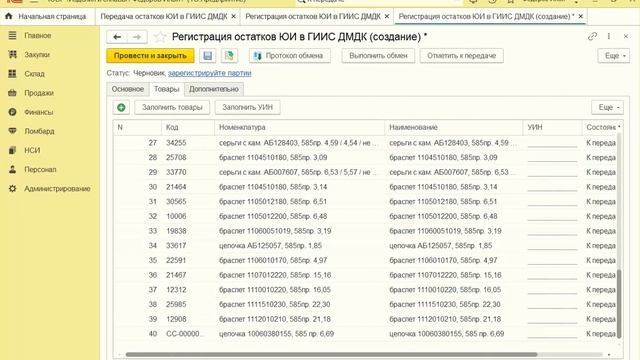Select row number 31
640x360 pixels.
[153, 202]
